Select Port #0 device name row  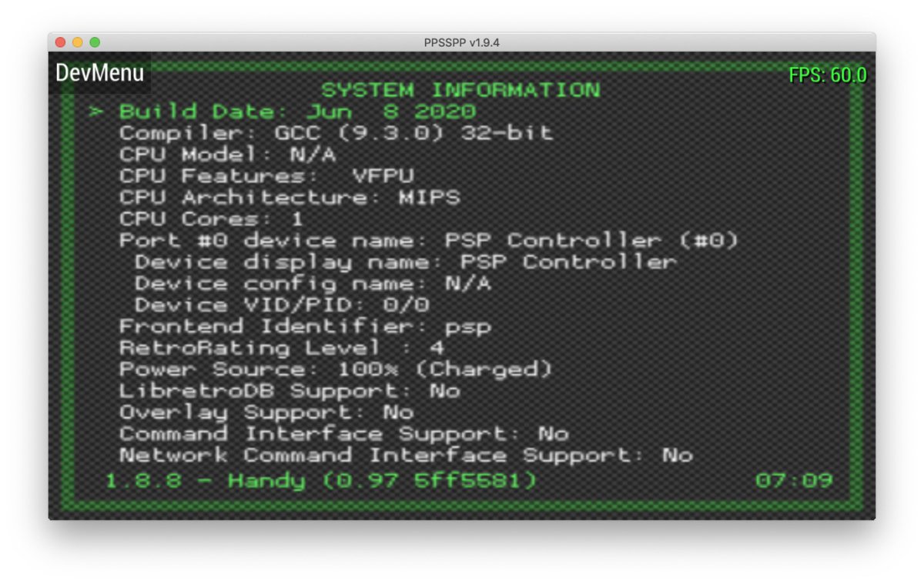429,241
